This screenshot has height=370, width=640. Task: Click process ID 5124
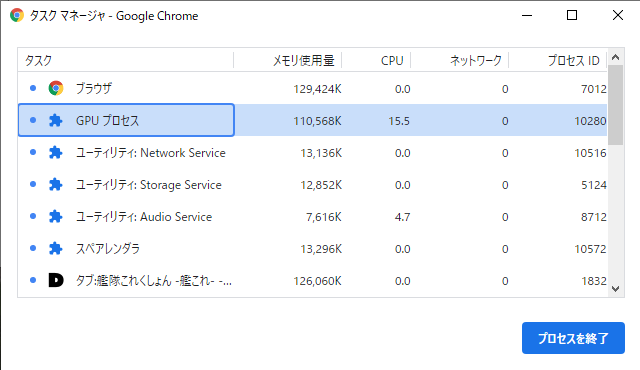coord(593,185)
